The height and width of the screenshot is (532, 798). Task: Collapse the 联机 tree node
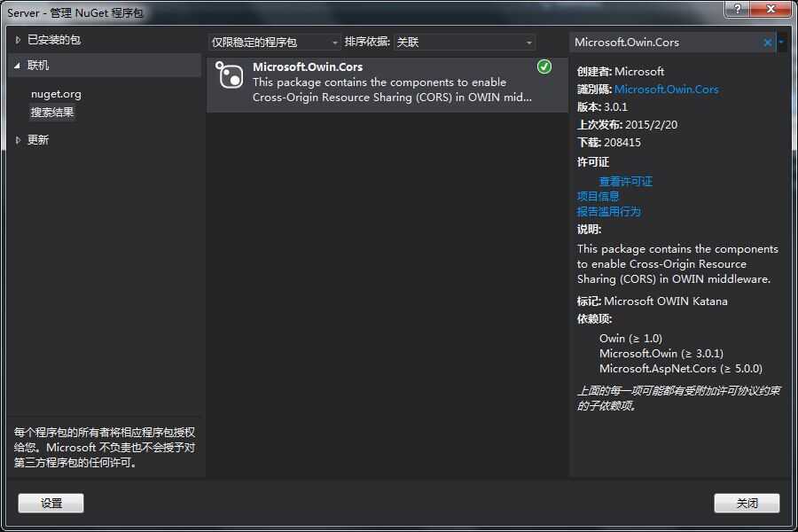click(18, 65)
